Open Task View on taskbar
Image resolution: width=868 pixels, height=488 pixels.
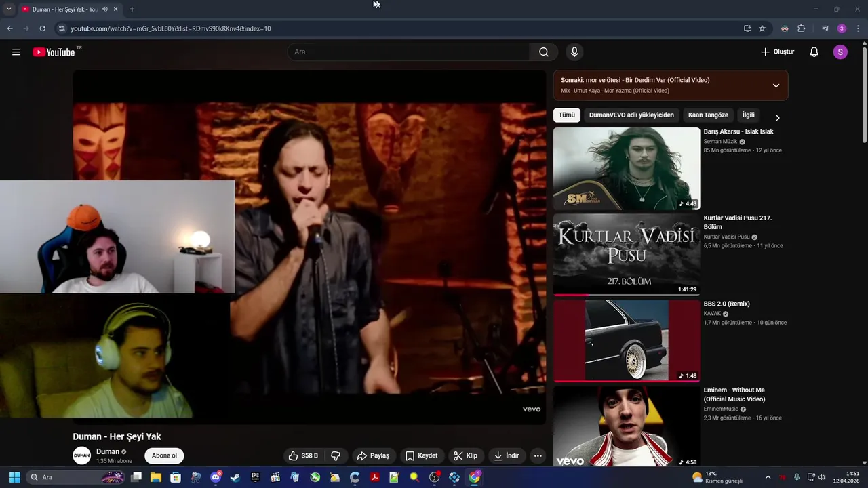[136, 477]
